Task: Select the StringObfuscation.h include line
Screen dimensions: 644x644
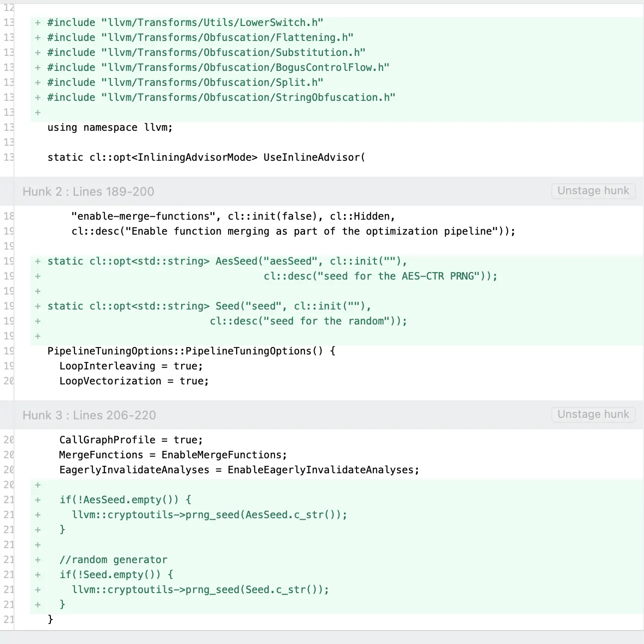Action: click(221, 97)
